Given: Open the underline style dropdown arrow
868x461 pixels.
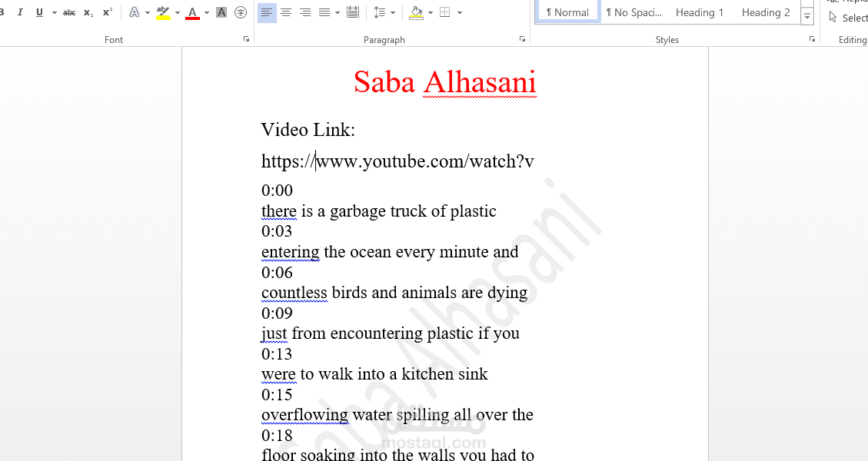Looking at the screenshot, I should 55,12.
